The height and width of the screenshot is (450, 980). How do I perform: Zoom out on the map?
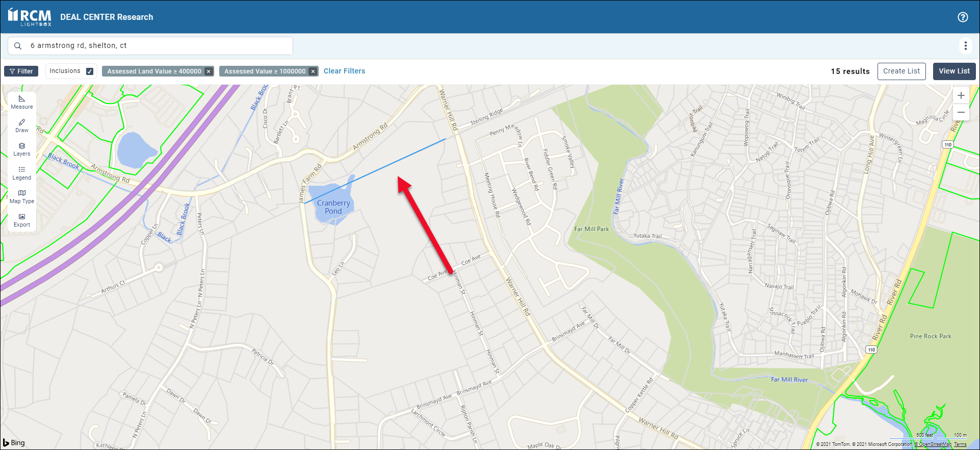(961, 112)
